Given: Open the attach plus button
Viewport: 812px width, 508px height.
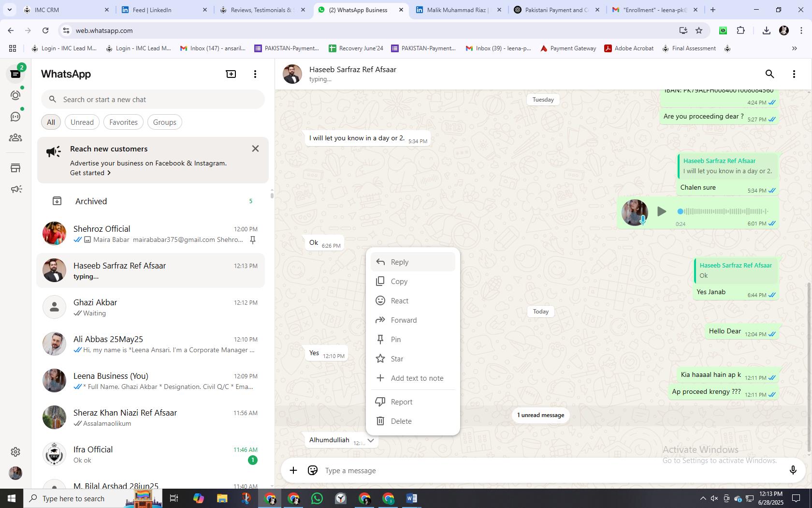Looking at the screenshot, I should click(x=293, y=470).
